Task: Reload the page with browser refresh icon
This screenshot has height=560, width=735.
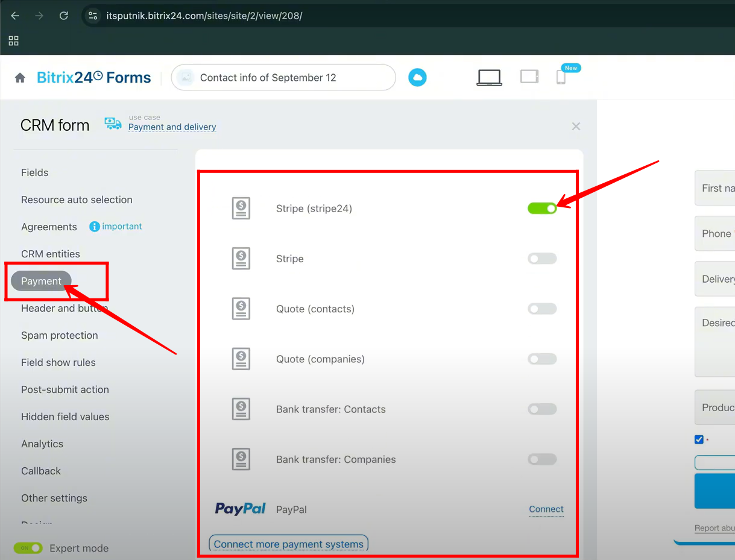Action: [63, 16]
